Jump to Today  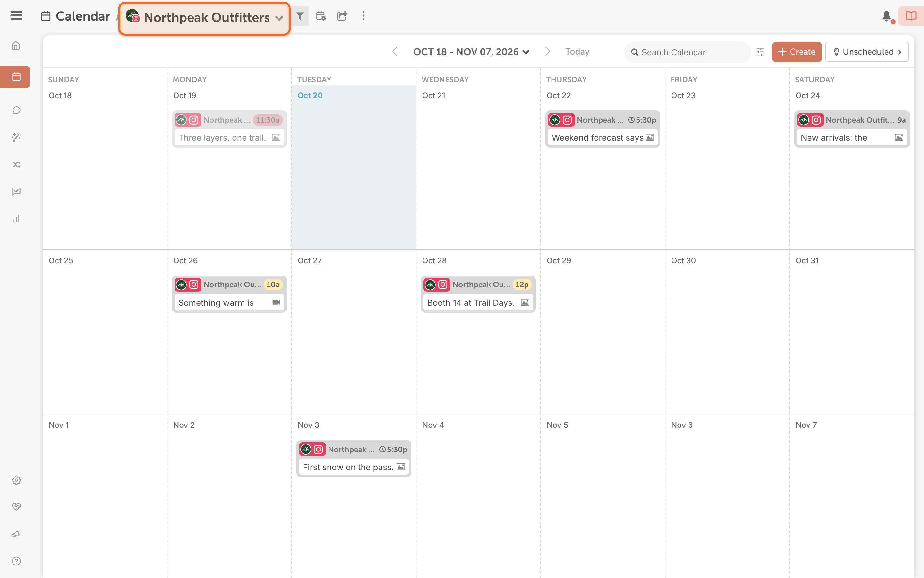[x=577, y=52]
